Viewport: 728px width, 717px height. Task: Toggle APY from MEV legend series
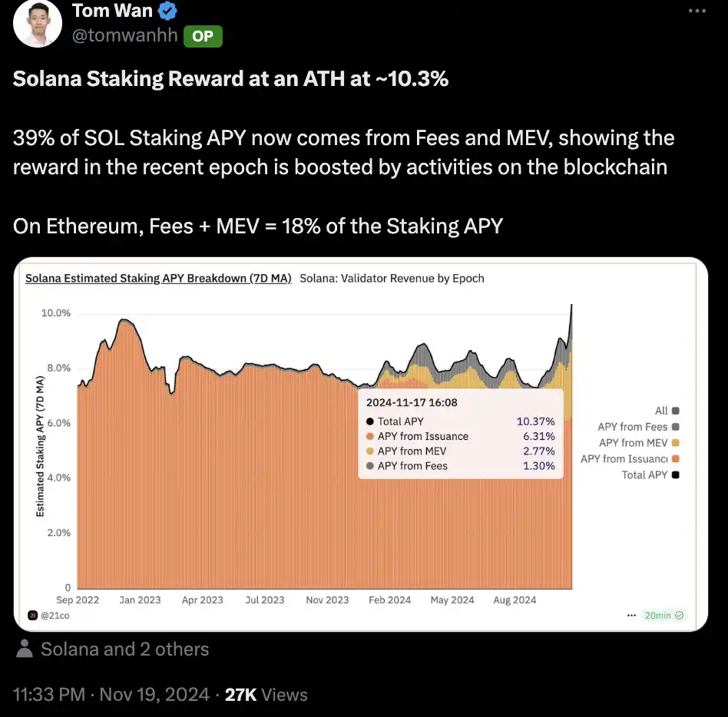tap(639, 443)
